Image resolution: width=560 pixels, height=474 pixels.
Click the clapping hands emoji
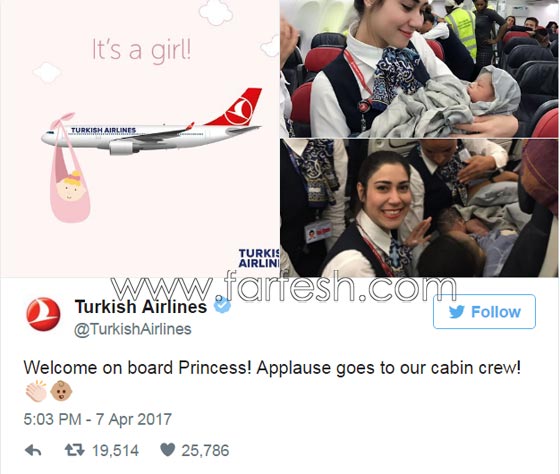[36, 391]
